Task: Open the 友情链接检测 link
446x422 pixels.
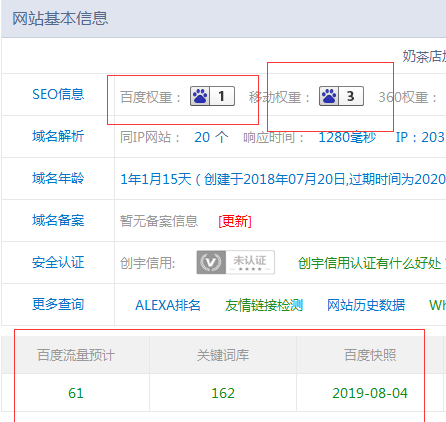Action: (264, 305)
